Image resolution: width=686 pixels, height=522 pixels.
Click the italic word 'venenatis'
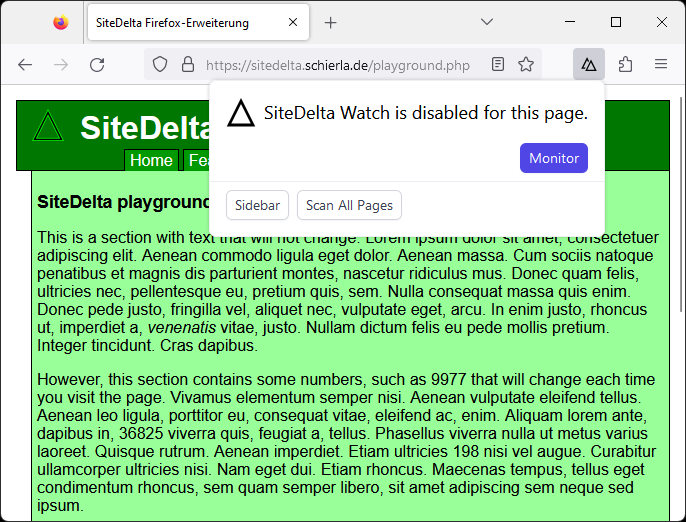click(x=182, y=327)
